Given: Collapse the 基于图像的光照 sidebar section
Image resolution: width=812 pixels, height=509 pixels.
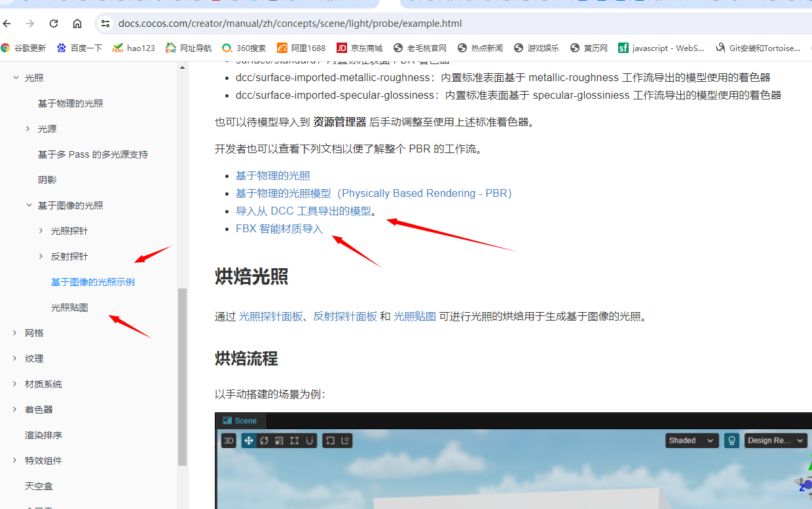Looking at the screenshot, I should (x=29, y=205).
